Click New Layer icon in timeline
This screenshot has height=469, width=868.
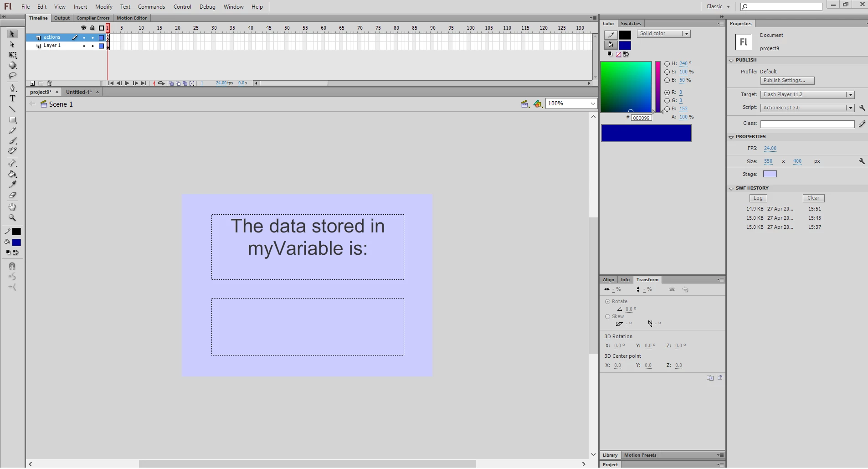coord(32,83)
